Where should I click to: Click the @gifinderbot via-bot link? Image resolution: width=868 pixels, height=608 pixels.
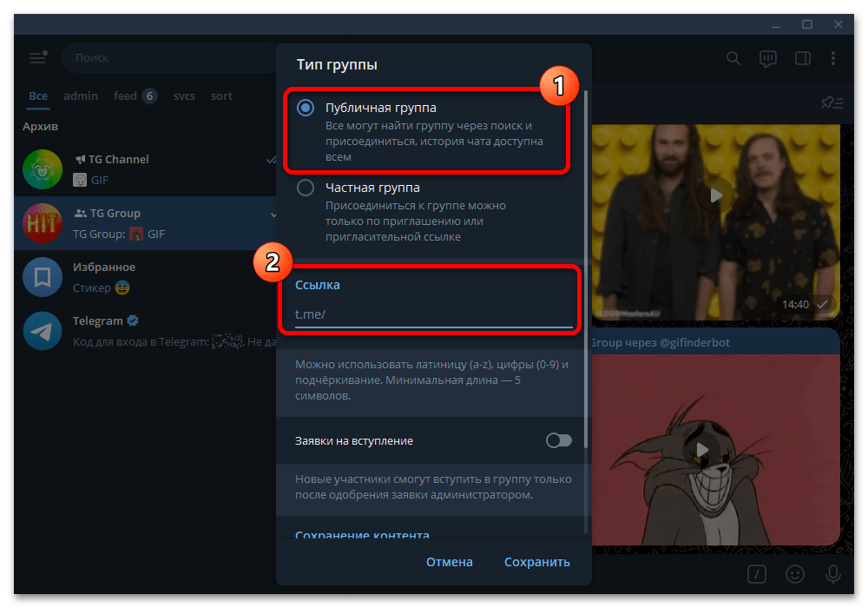pyautogui.click(x=694, y=343)
